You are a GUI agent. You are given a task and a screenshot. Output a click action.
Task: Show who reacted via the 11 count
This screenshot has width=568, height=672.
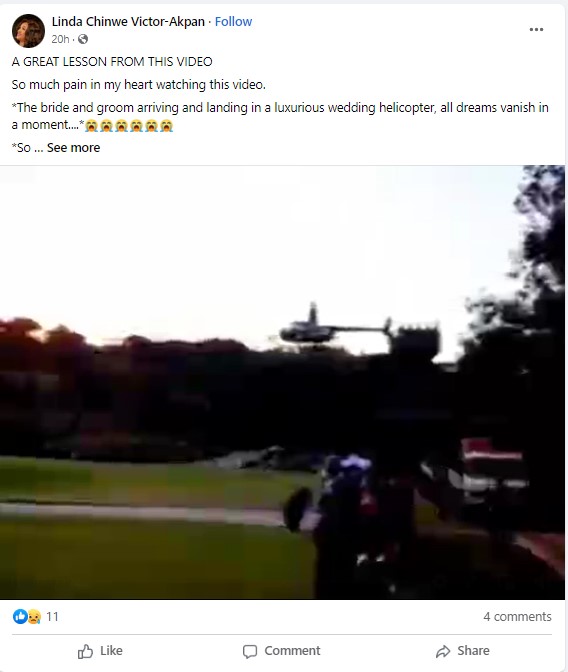[x=52, y=616]
